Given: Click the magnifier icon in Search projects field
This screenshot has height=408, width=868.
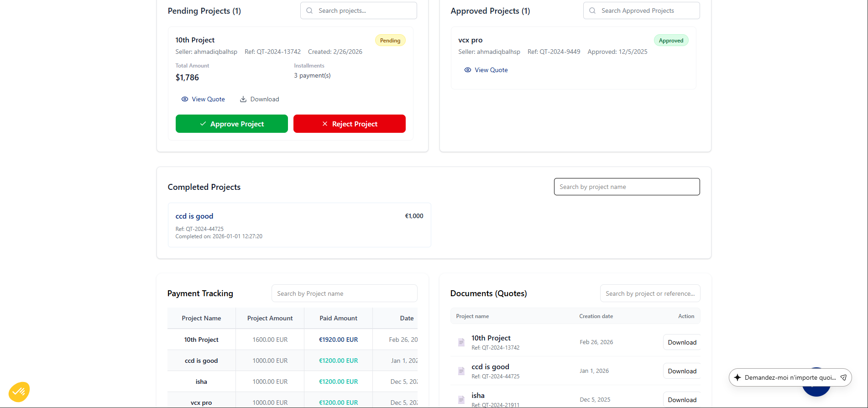Looking at the screenshot, I should (x=309, y=10).
